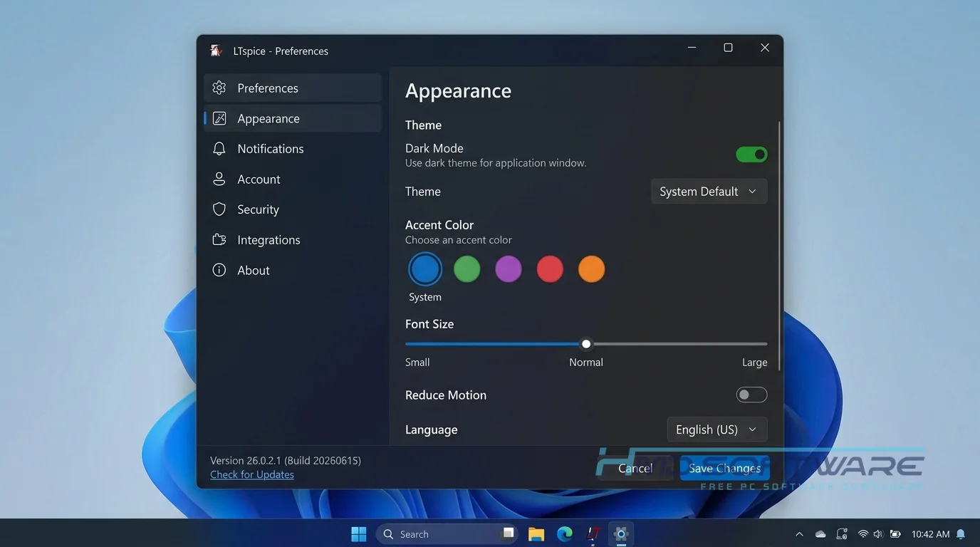
Task: Click the Large font size label
Action: pyautogui.click(x=754, y=362)
